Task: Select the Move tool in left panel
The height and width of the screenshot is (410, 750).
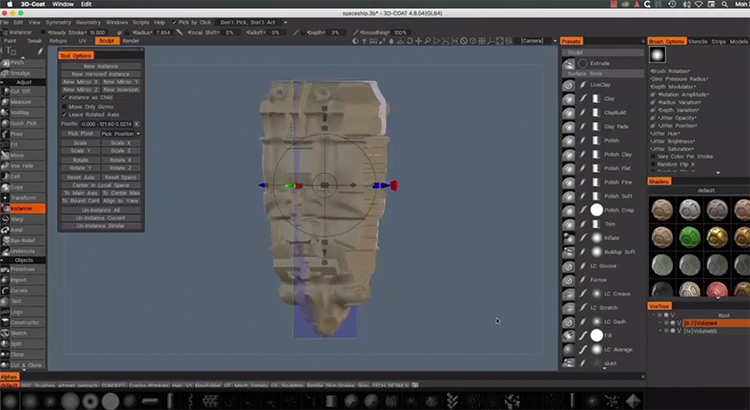Action: click(x=22, y=155)
